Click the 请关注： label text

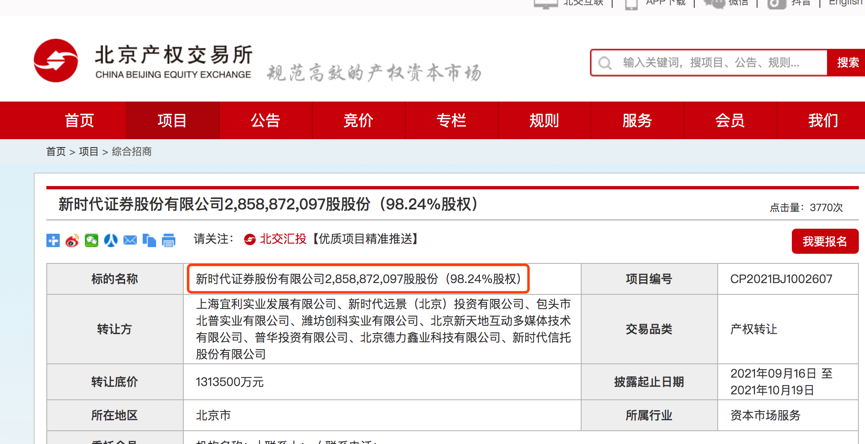pos(213,239)
